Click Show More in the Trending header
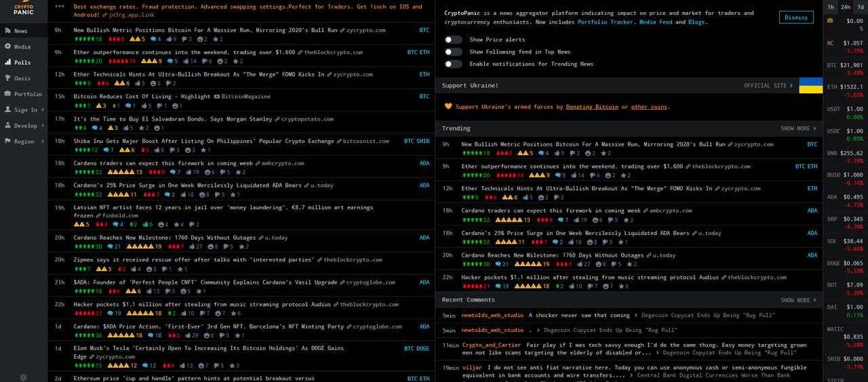 [x=798, y=129]
